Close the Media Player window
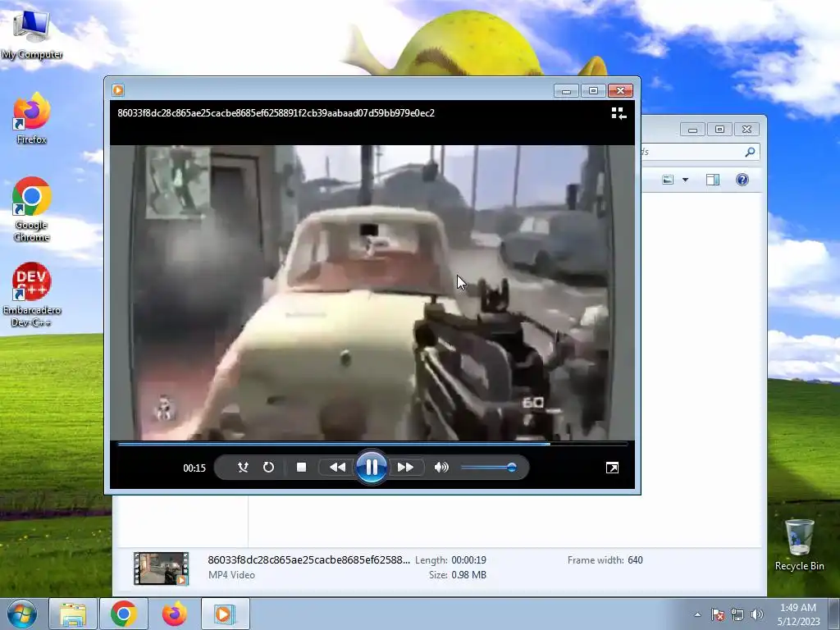This screenshot has width=840, height=630. coord(620,90)
